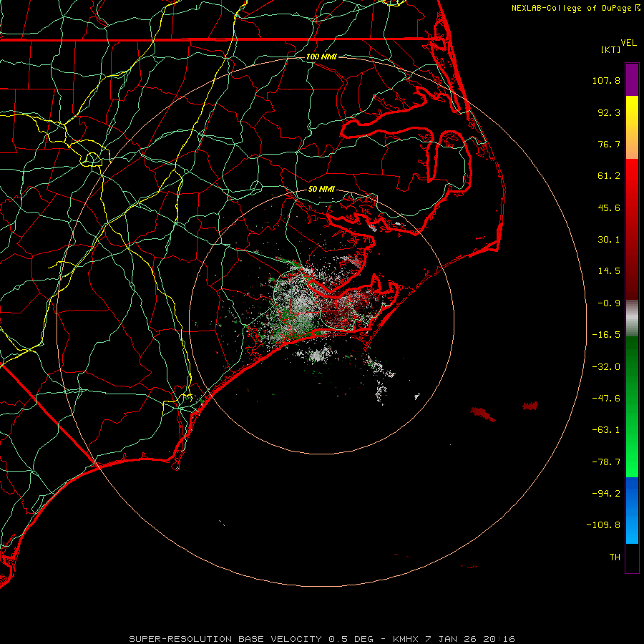Image resolution: width=644 pixels, height=644 pixels.
Task: Click the [KT] units label
Action: [x=611, y=49]
